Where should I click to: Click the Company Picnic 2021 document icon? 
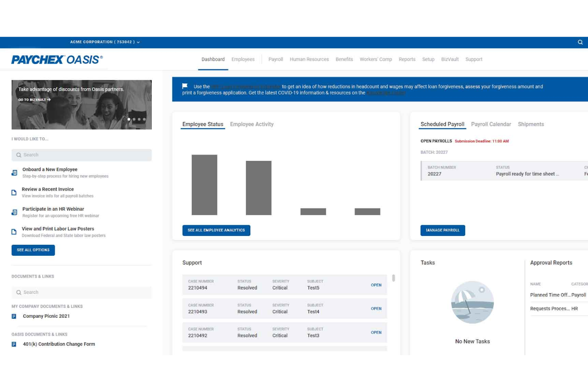click(x=14, y=317)
